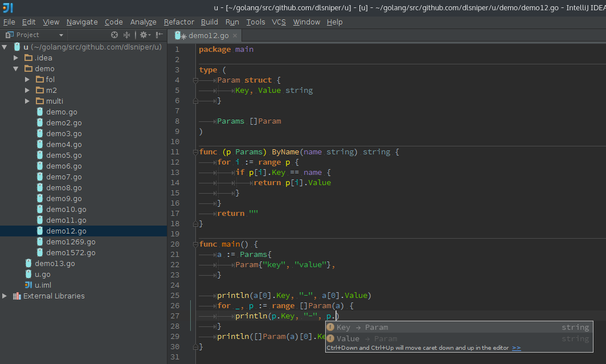The height and width of the screenshot is (364, 606).
Task: Click the Scroll from Source icon in Project toolbar
Action: click(114, 35)
